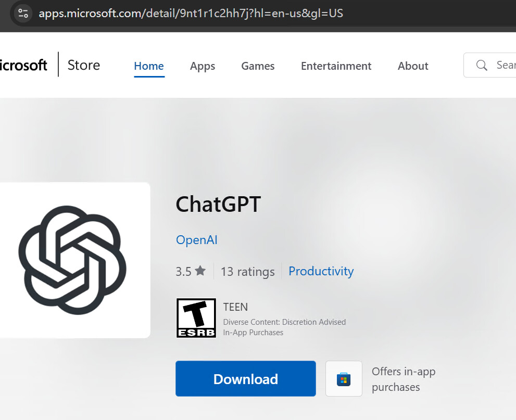The image size is (516, 420).
Task: Click 'Diverse Content: Discretion Advised' text
Action: pos(284,322)
